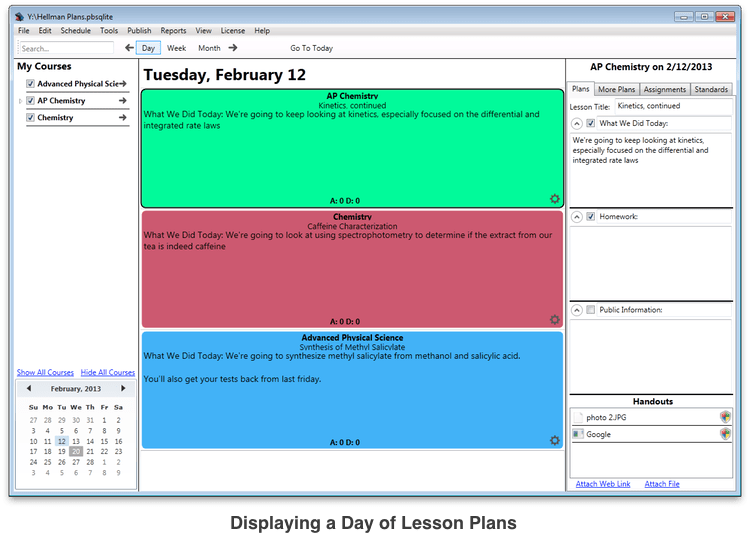Click the February, 2013 calendar header
The image size is (750, 540).
click(x=76, y=388)
